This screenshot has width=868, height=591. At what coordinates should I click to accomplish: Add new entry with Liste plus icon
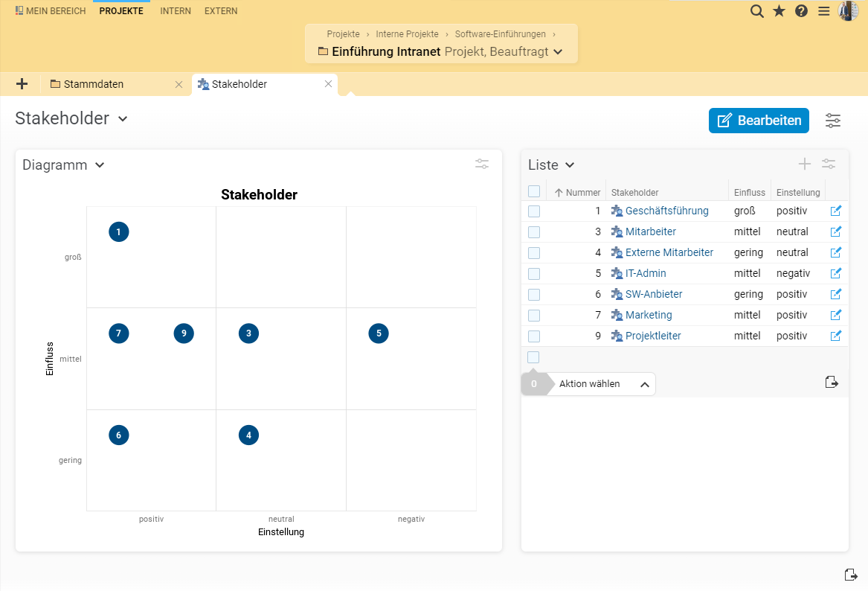(804, 164)
